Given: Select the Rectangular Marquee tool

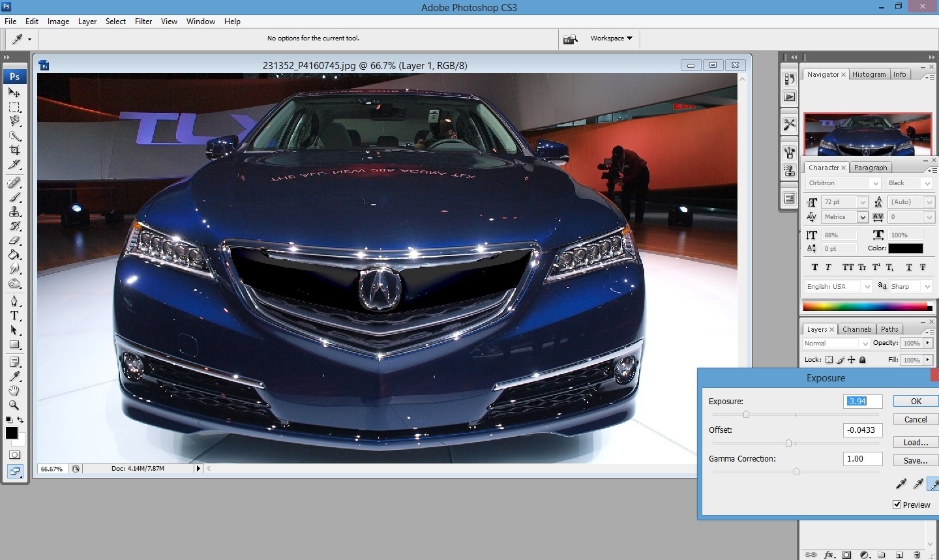Looking at the screenshot, I should coord(14,107).
